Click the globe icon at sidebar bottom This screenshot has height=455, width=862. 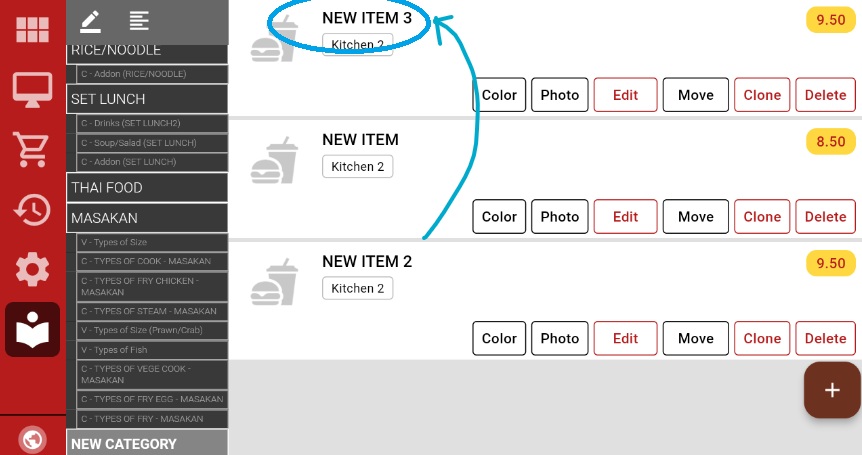click(32, 440)
